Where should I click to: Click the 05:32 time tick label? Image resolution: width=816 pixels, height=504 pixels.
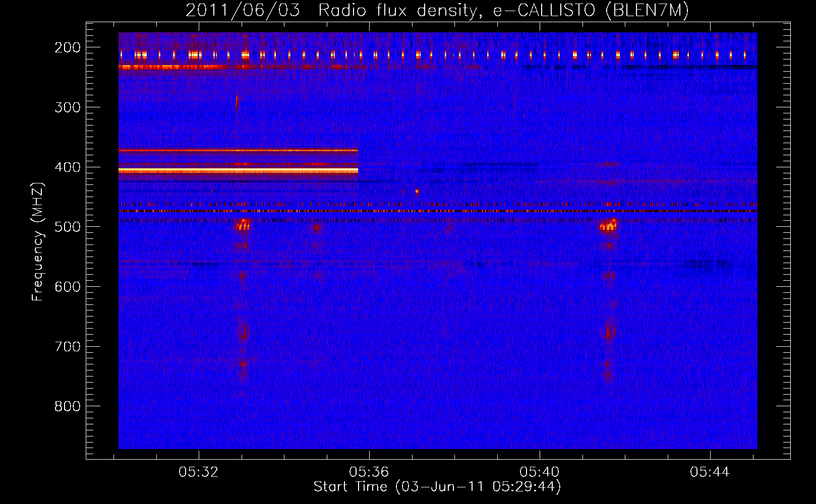(199, 472)
